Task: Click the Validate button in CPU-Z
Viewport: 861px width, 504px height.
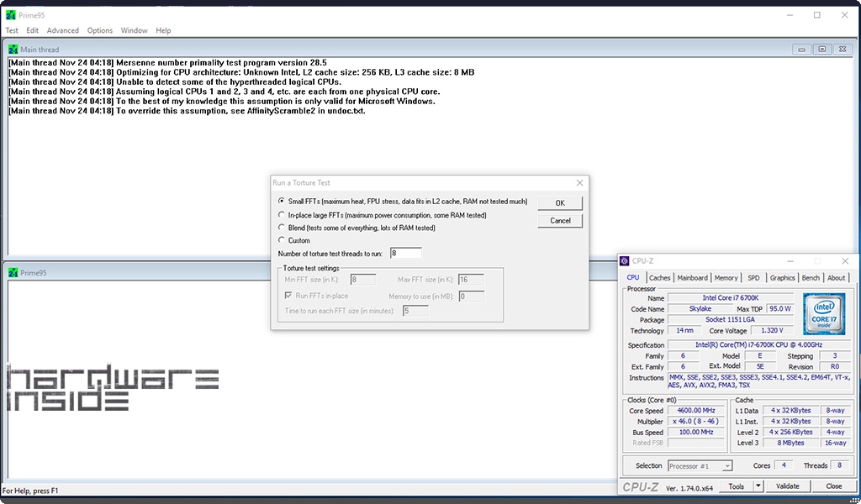Action: pyautogui.click(x=787, y=486)
